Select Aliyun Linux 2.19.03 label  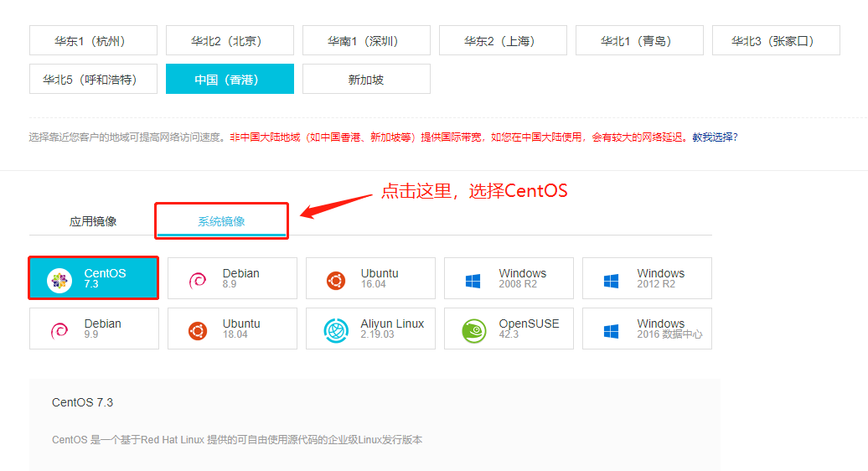coord(392,329)
